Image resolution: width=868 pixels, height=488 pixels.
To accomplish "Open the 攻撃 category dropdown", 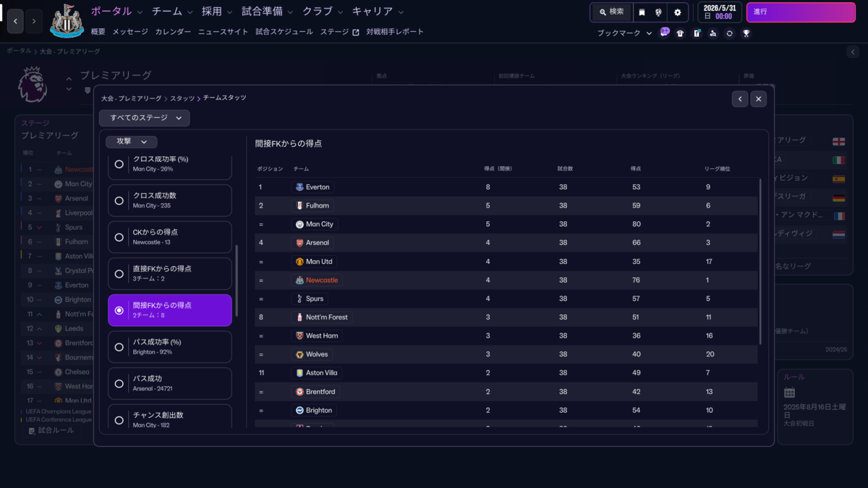I will coord(132,142).
